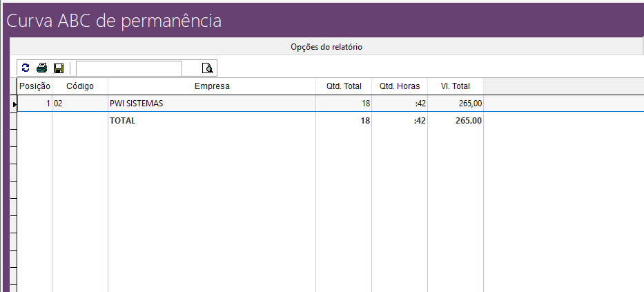This screenshot has width=644, height=292.
Task: Focus the search text field in the toolbar
Action: pos(128,68)
